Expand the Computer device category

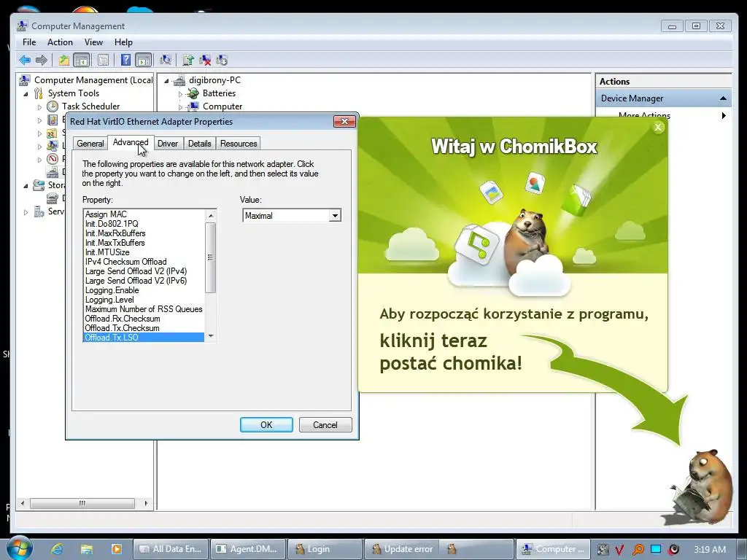click(x=180, y=107)
